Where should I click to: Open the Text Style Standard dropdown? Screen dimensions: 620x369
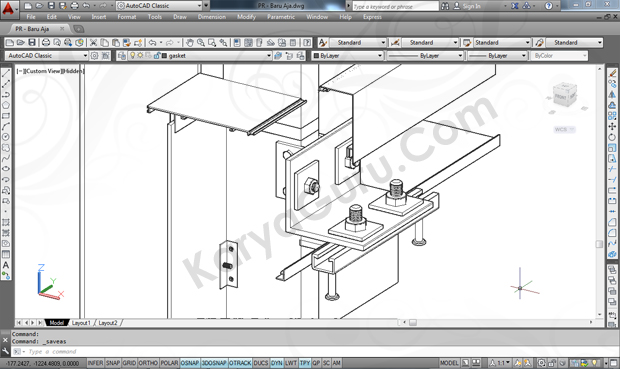point(358,42)
